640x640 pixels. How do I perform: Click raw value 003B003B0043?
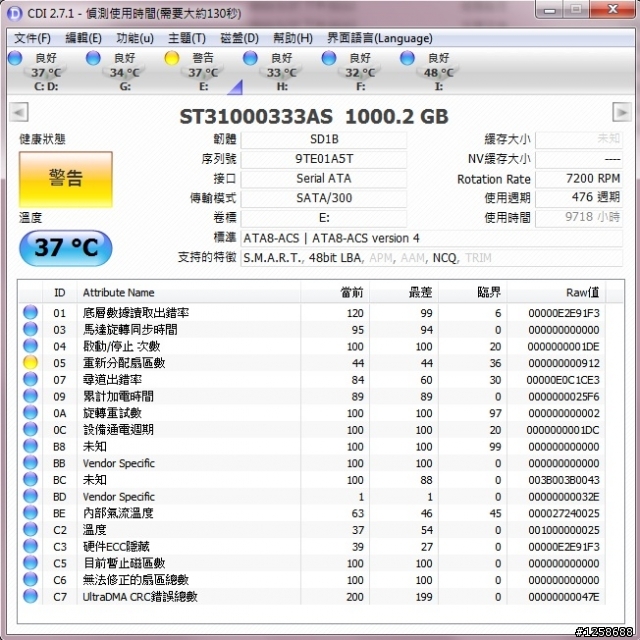(564, 480)
